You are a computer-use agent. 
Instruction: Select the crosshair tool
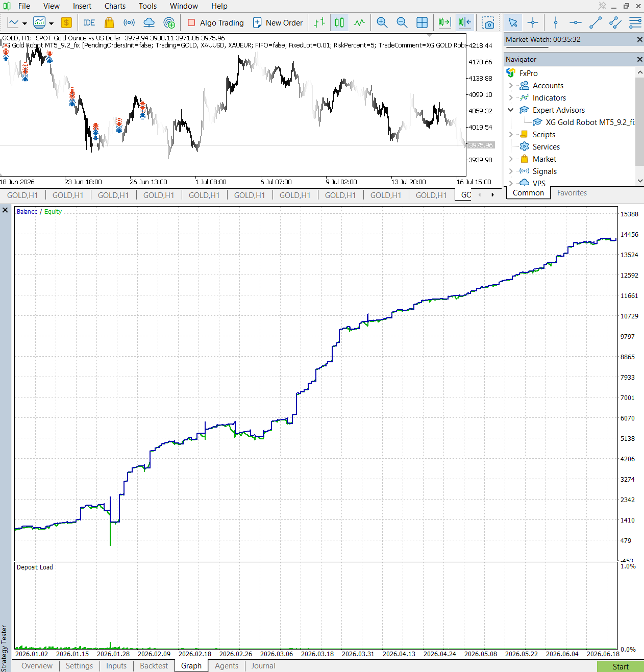point(533,22)
